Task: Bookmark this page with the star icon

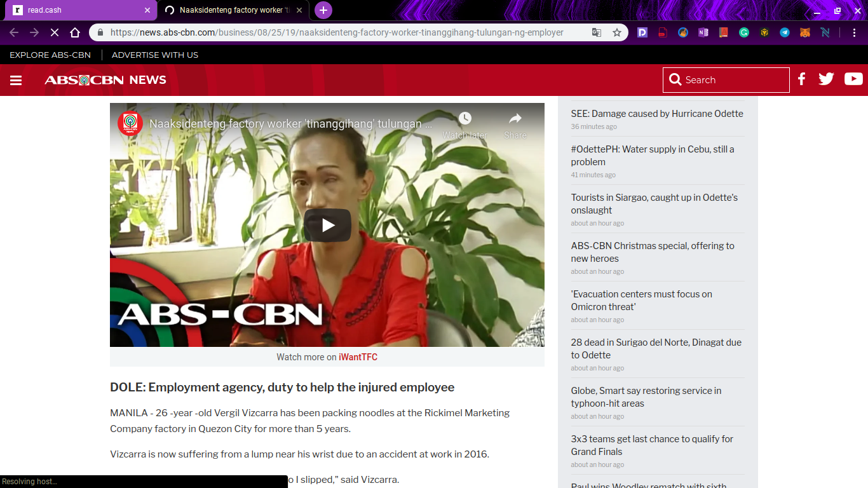Action: (x=617, y=32)
